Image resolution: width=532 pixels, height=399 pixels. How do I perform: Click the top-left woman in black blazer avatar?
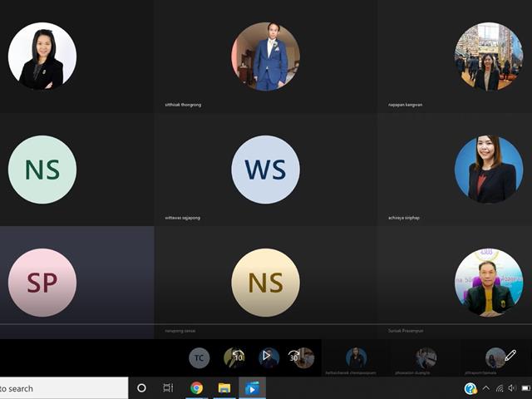tap(42, 57)
